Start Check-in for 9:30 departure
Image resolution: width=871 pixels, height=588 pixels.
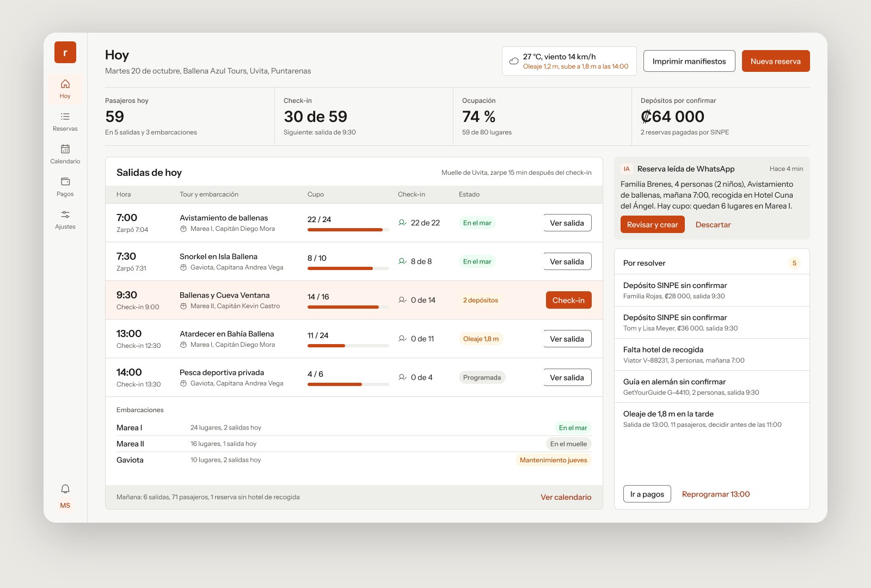pyautogui.click(x=569, y=300)
